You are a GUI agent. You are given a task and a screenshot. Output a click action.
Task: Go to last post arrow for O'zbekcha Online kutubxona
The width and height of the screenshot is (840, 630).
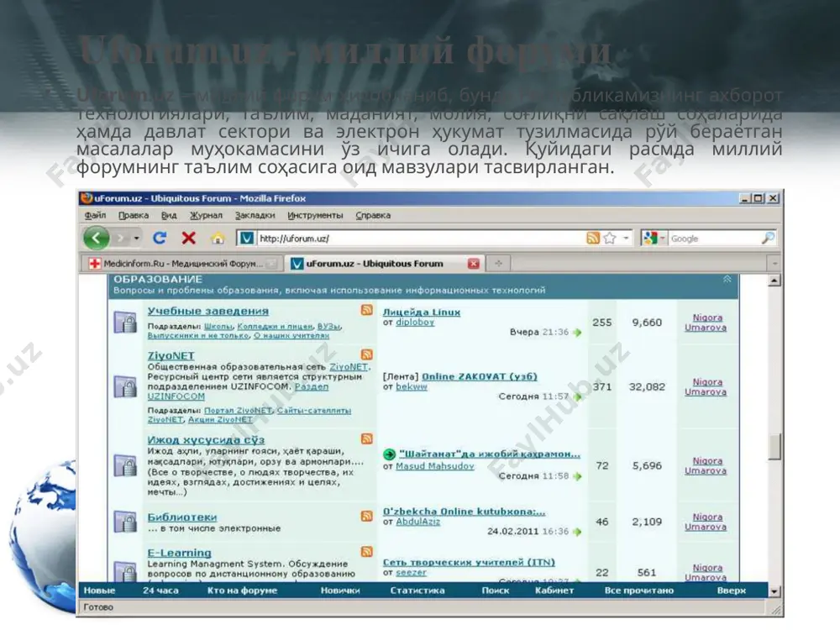(577, 532)
